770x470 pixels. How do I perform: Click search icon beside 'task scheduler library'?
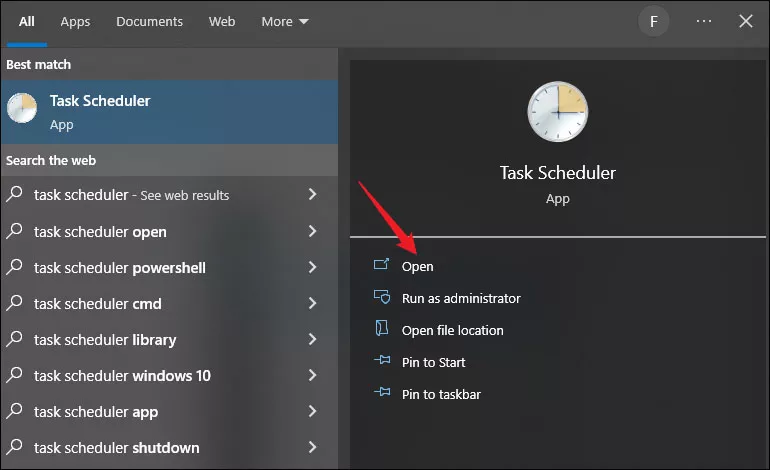point(15,338)
